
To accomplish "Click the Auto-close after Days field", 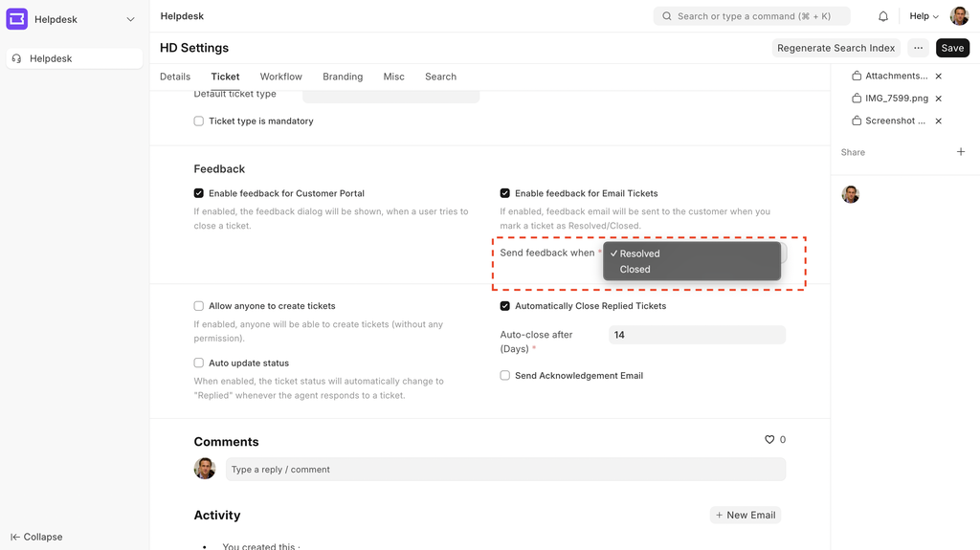I will [x=697, y=335].
